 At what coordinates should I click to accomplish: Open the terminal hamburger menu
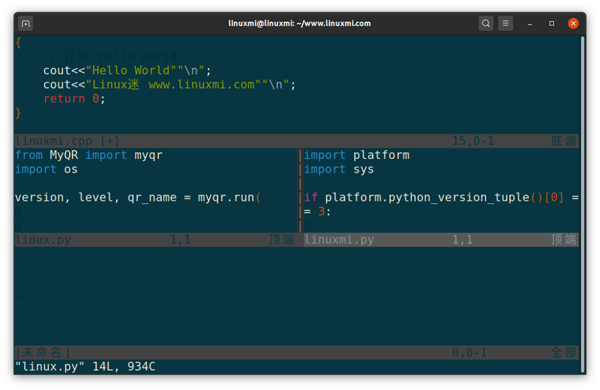[x=505, y=24]
